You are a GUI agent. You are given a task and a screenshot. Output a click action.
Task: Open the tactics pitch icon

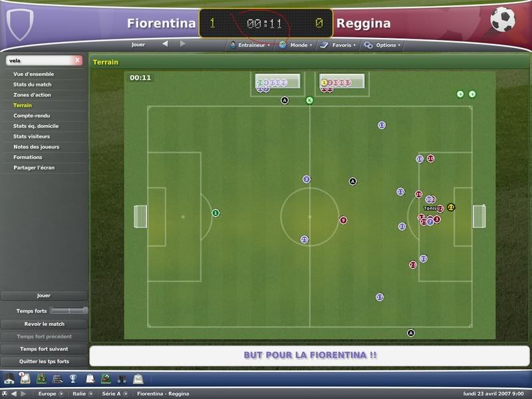point(42,378)
